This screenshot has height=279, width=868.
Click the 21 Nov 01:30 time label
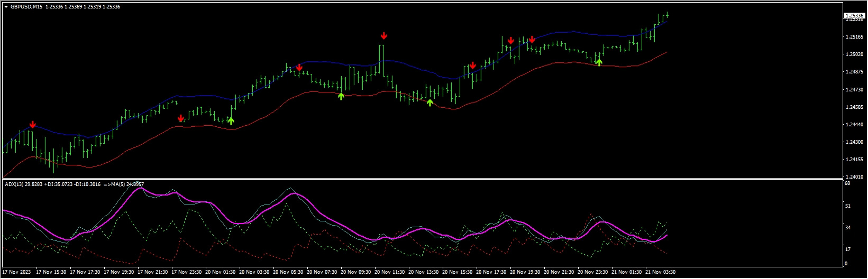626,272
